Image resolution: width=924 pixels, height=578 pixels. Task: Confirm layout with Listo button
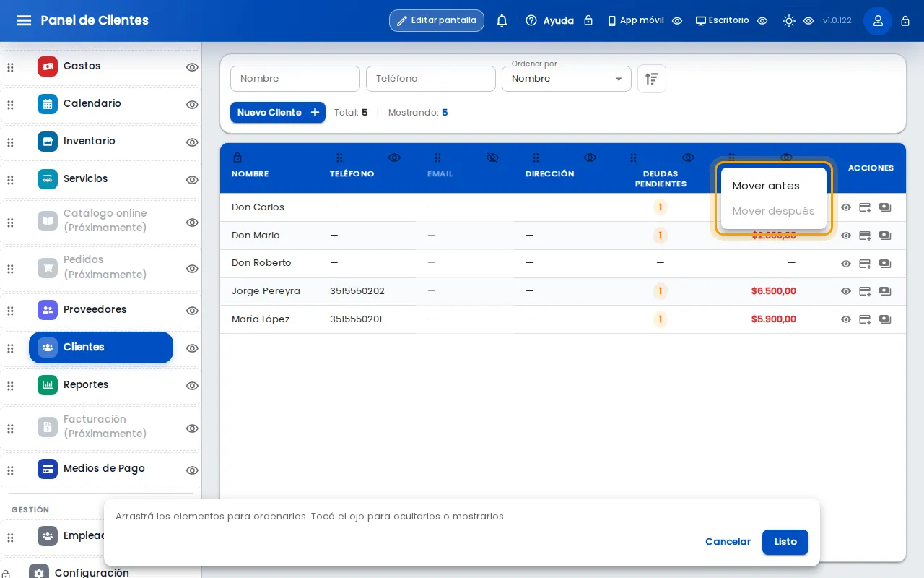pos(785,542)
